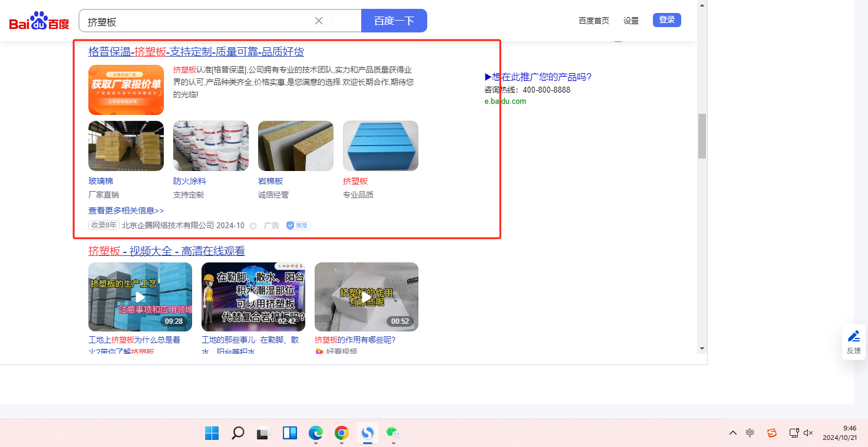868x447 pixels.
Task: Click the 防火涂料 product link
Action: (190, 181)
